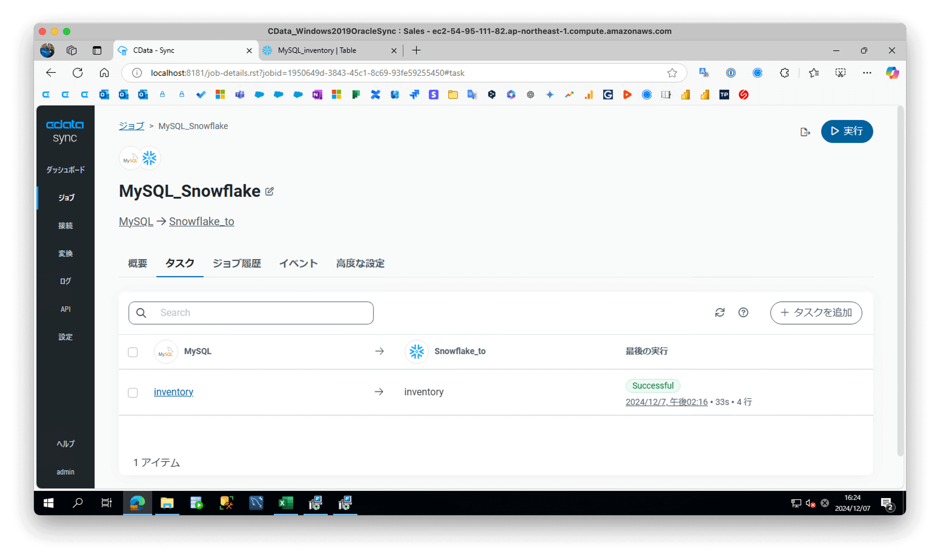Click the favorite star in address bar

pyautogui.click(x=672, y=73)
